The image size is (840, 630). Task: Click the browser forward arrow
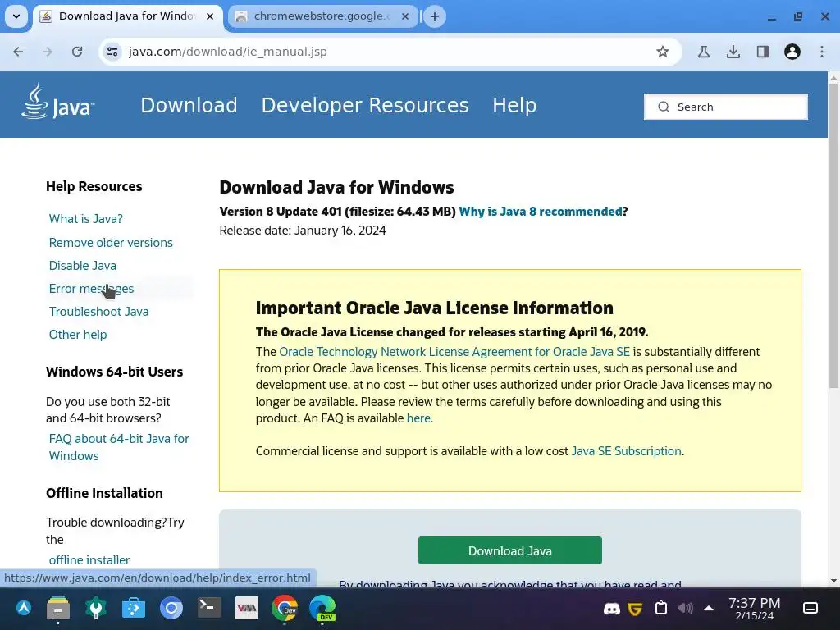(48, 52)
